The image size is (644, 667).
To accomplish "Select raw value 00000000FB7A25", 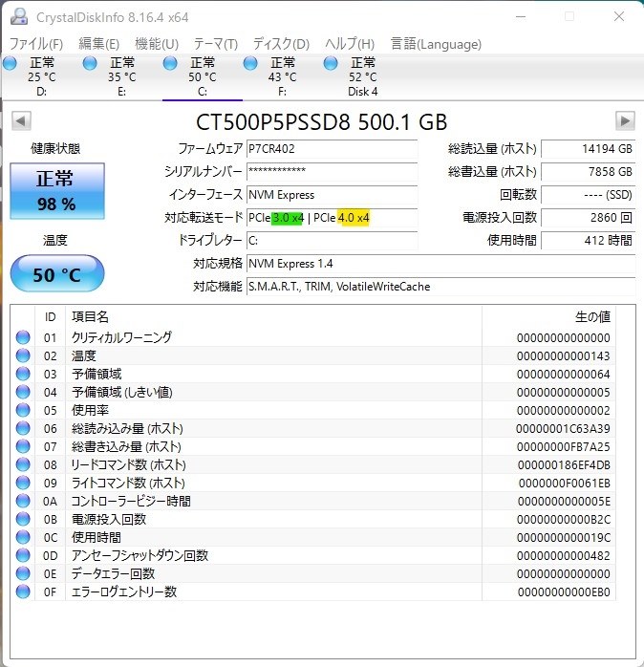I will [563, 446].
